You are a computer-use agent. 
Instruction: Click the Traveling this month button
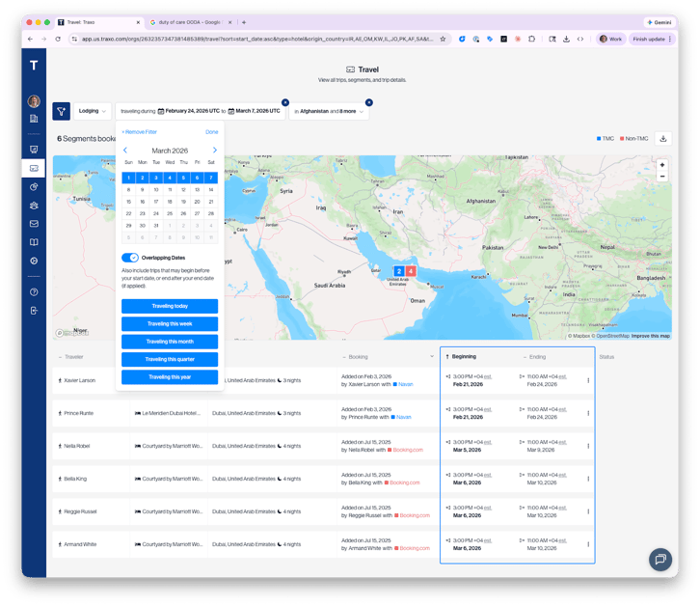click(x=170, y=342)
